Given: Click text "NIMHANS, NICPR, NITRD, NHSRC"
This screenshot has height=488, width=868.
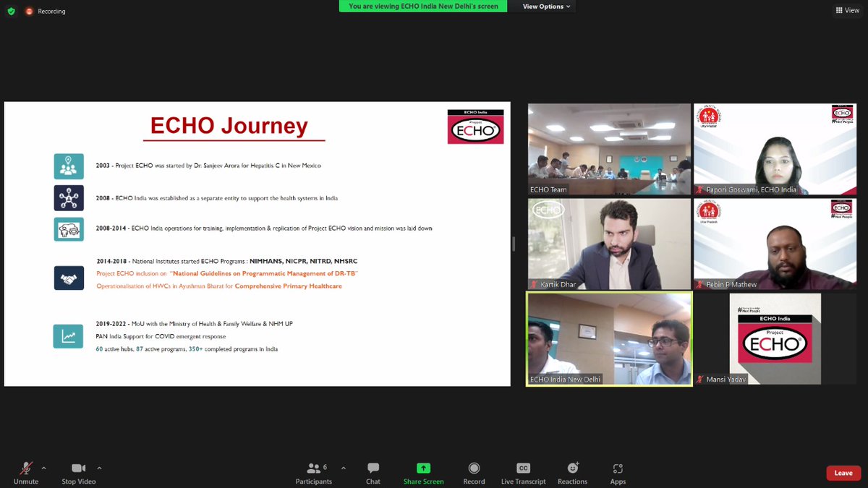Looking at the screenshot, I should click(x=304, y=261).
